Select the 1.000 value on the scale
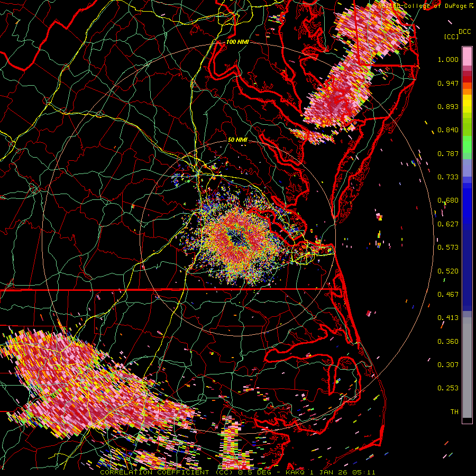 448,59
